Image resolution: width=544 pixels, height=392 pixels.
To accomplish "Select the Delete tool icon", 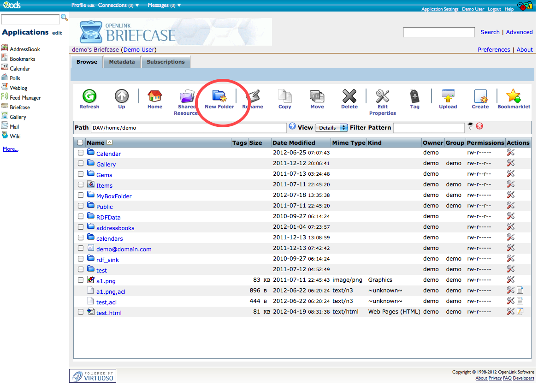I will pyautogui.click(x=349, y=96).
